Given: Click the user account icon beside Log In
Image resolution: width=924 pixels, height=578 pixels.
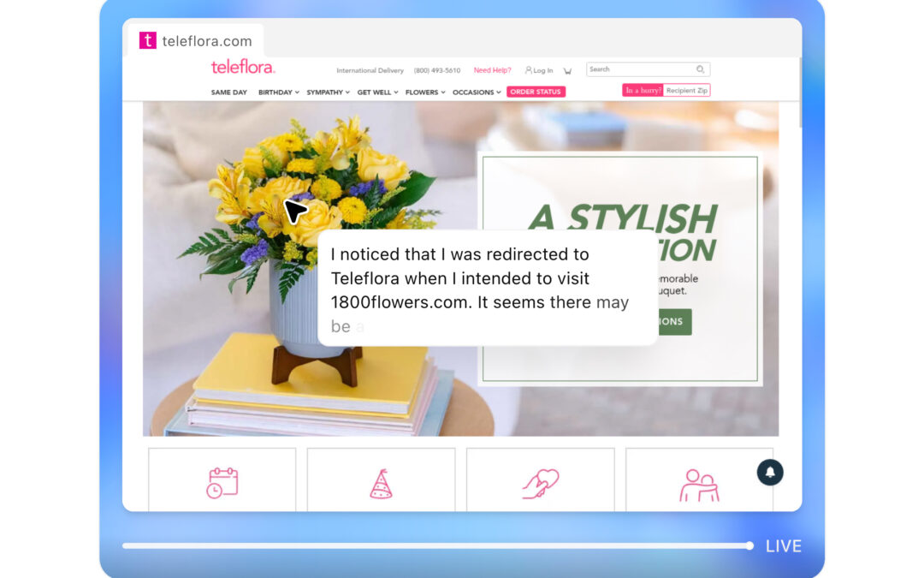Looking at the screenshot, I should coord(528,70).
